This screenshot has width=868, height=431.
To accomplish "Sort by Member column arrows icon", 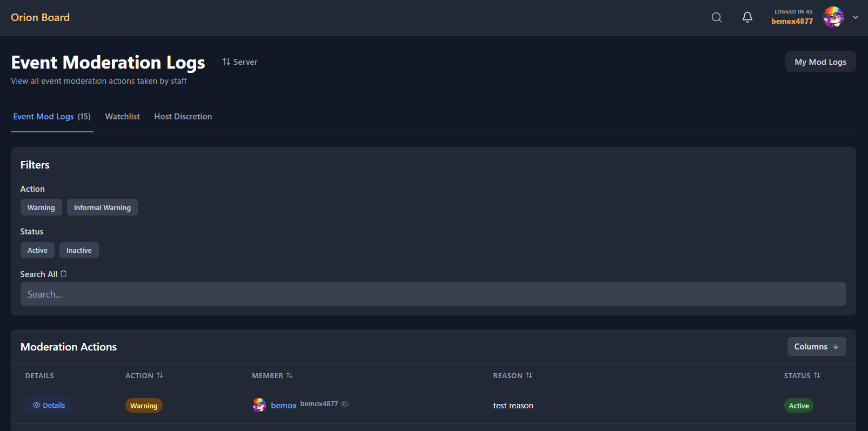I will pyautogui.click(x=289, y=375).
